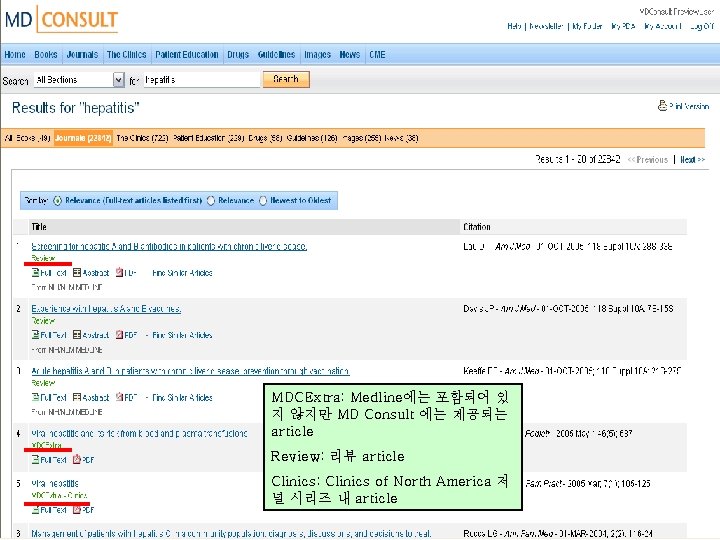720x540 pixels.
Task: Open Full Text icon for result 1
Action: (x=35, y=272)
